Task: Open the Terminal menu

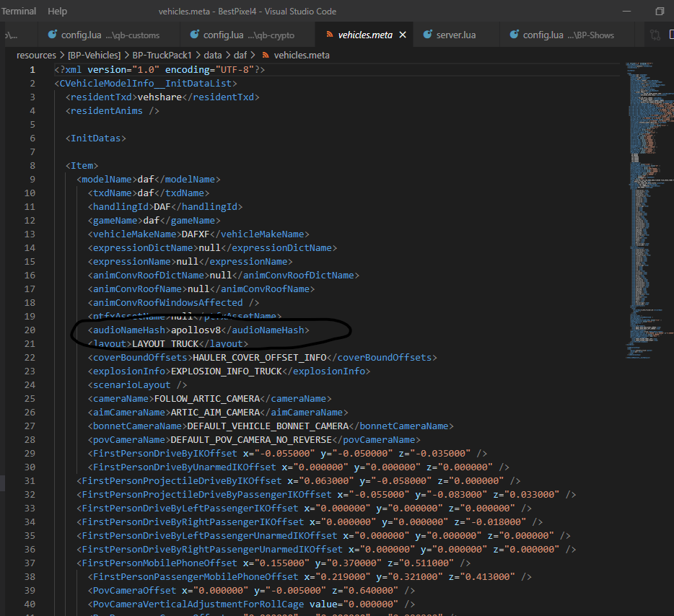Action: pos(19,11)
